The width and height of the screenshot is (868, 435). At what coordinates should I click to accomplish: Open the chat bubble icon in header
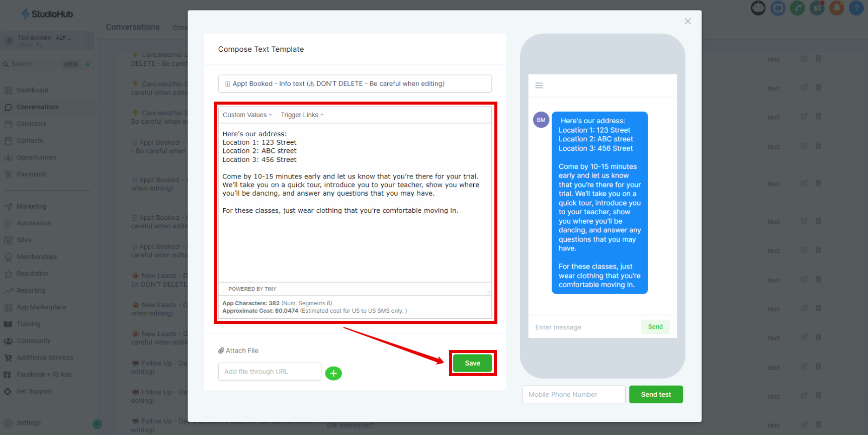pyautogui.click(x=778, y=8)
